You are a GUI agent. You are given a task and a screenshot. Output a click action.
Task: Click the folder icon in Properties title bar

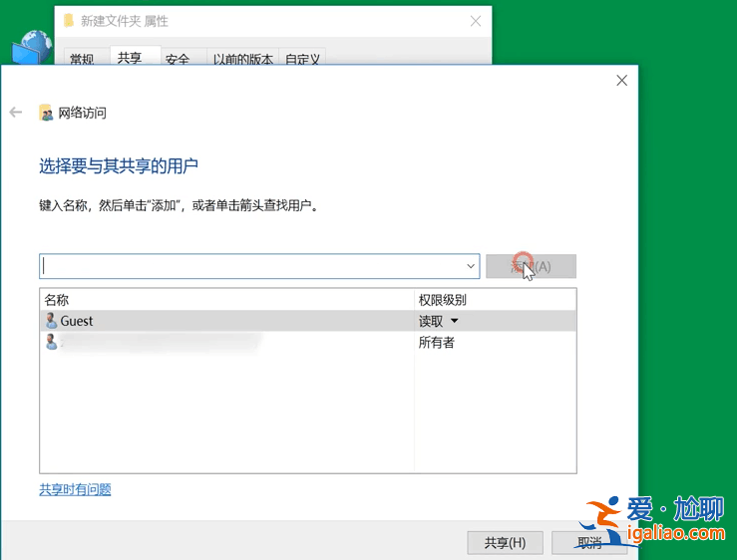pyautogui.click(x=69, y=21)
